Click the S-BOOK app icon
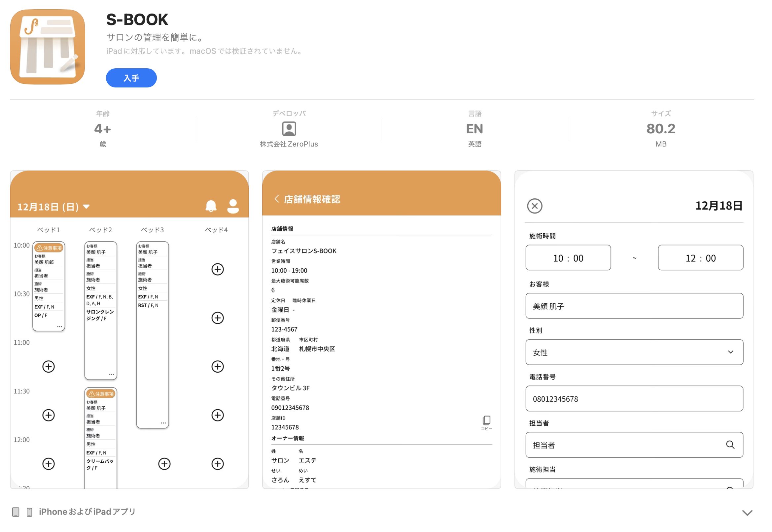Image resolution: width=772 pixels, height=532 pixels. coord(47,47)
